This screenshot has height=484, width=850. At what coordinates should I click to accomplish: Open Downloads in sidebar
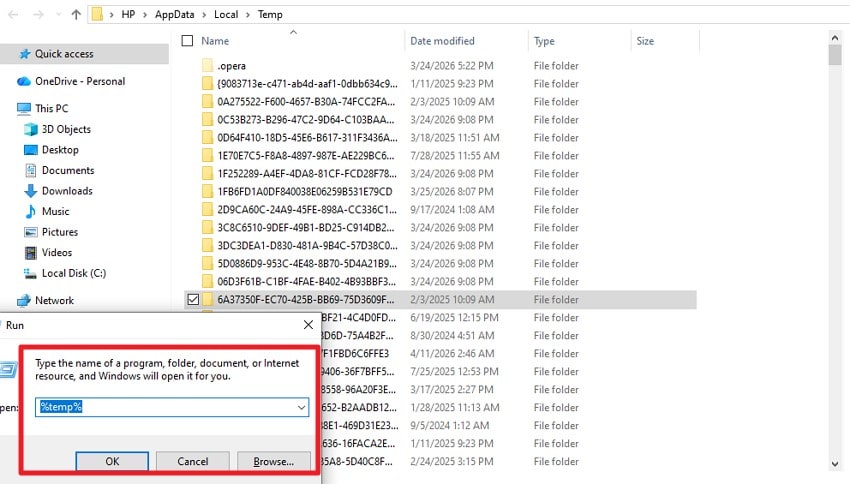coord(67,191)
